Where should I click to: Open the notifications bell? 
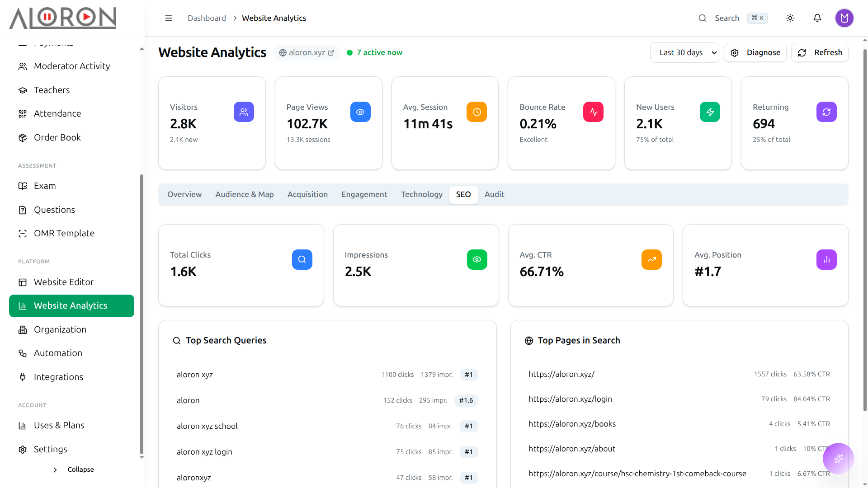(x=817, y=18)
